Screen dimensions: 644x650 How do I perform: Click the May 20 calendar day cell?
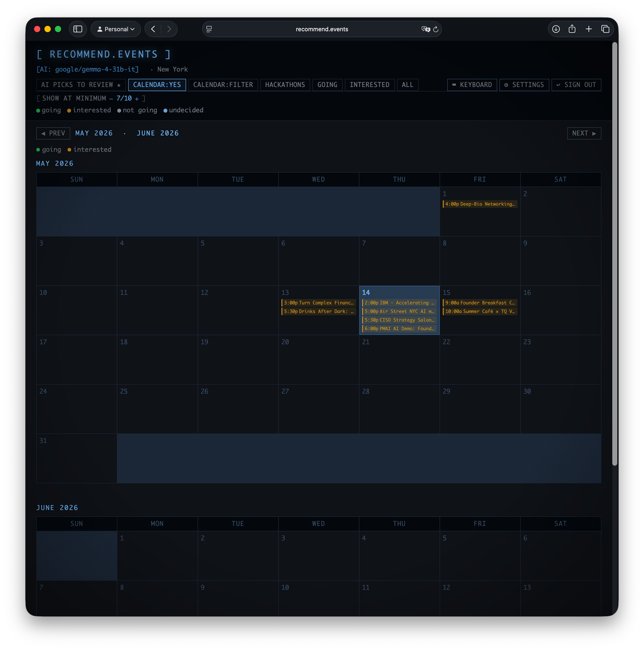(x=318, y=359)
